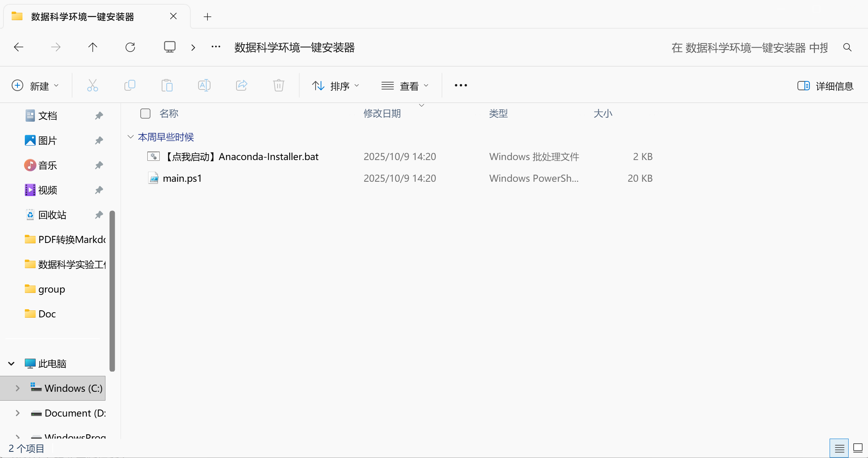Sort by the 修改日期 column header
868x458 pixels.
pyautogui.click(x=382, y=114)
